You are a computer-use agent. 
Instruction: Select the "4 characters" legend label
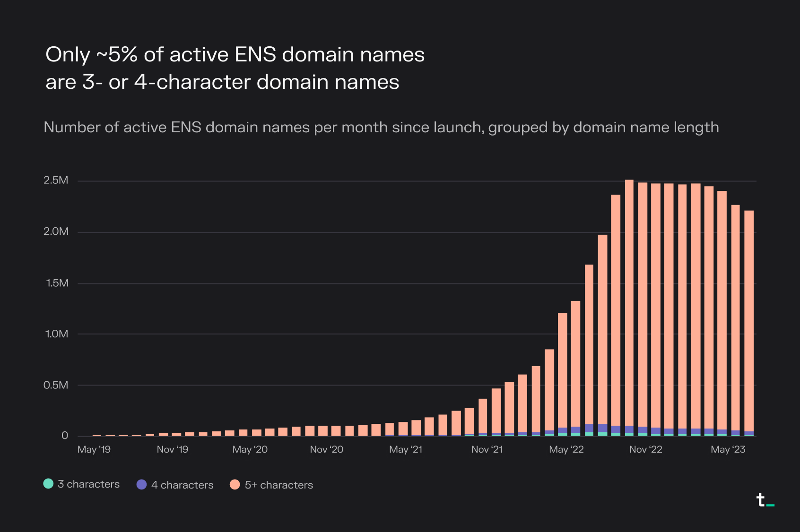[x=183, y=485]
